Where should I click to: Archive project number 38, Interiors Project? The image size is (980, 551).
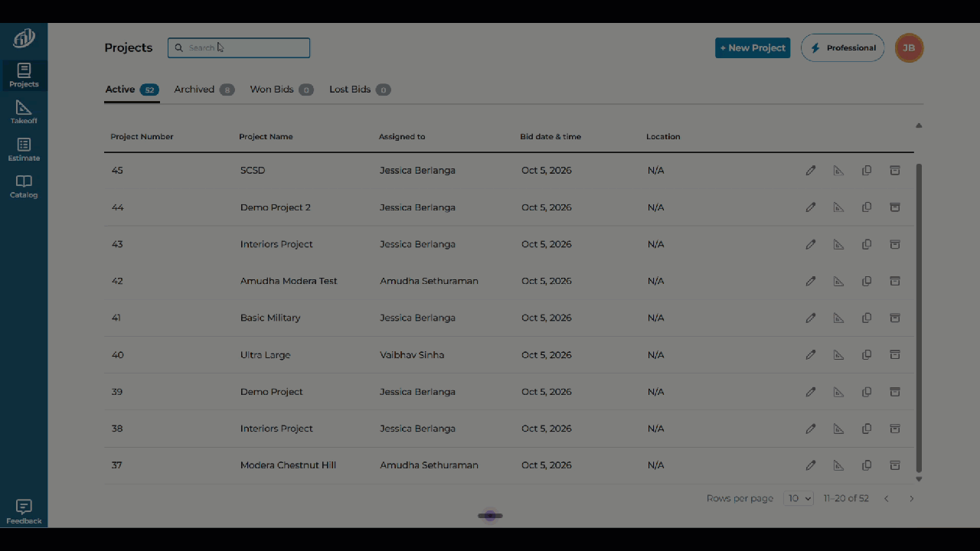[x=895, y=429]
